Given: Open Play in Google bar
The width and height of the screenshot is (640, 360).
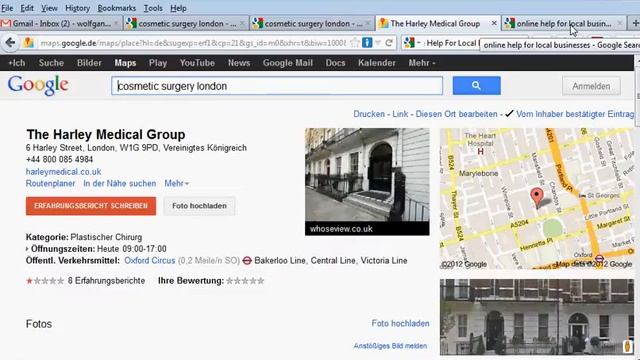Looking at the screenshot, I should [158, 63].
